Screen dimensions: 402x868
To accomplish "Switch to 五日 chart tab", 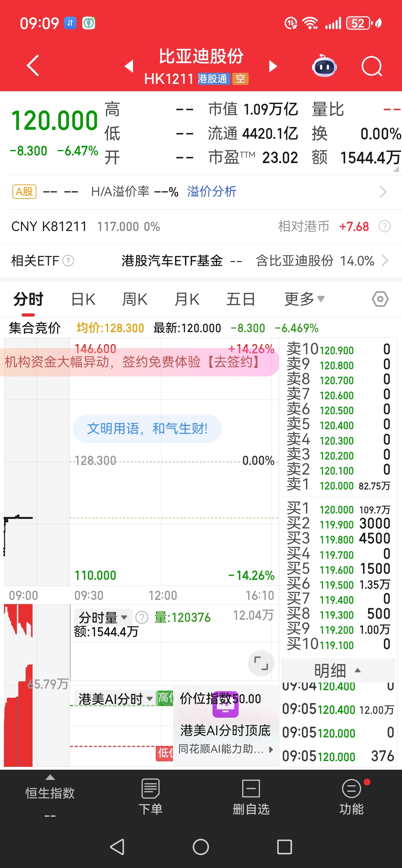I will coord(241,299).
